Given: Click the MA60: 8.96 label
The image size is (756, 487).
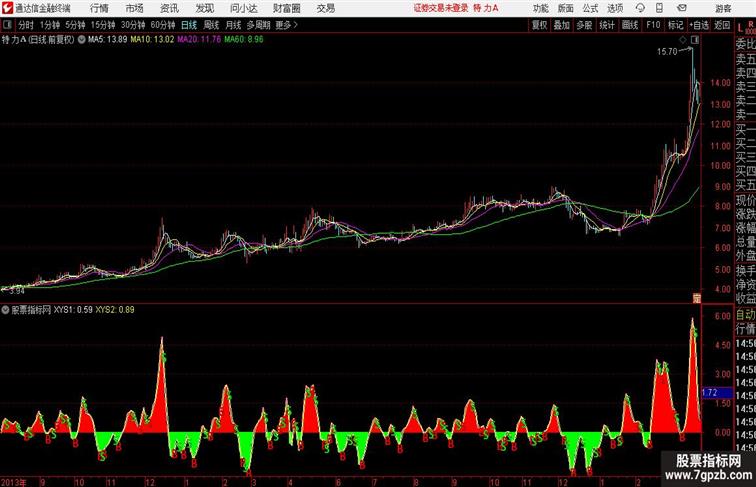Looking at the screenshot, I should (243, 40).
